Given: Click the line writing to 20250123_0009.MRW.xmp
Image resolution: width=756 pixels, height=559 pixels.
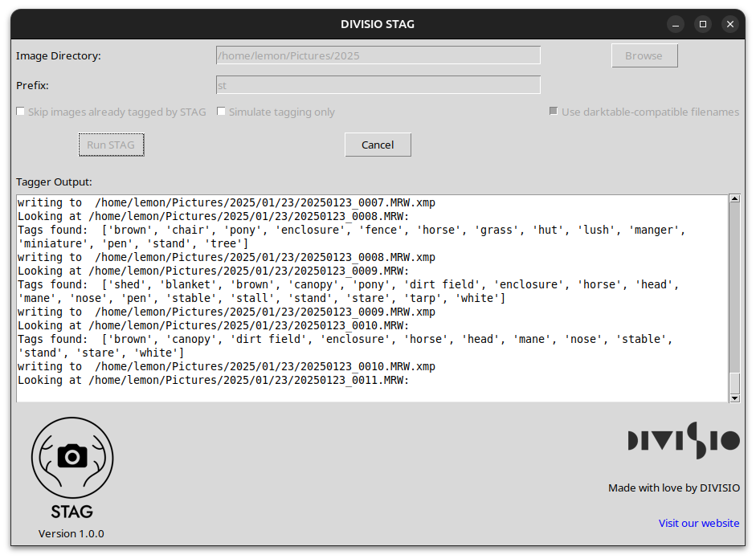Looking at the screenshot, I should pos(227,312).
